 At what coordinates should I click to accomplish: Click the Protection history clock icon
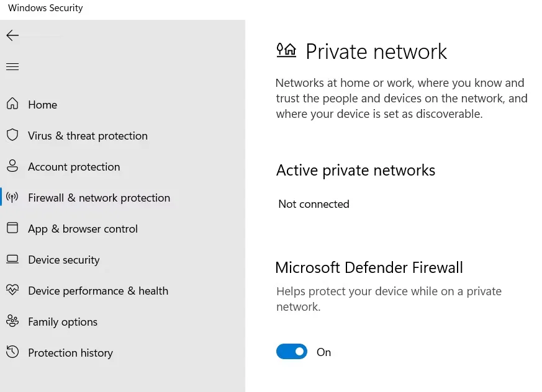tap(12, 352)
